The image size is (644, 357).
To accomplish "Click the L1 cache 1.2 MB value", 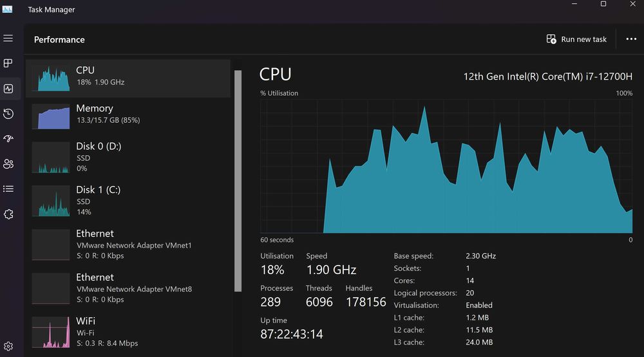I will (477, 318).
